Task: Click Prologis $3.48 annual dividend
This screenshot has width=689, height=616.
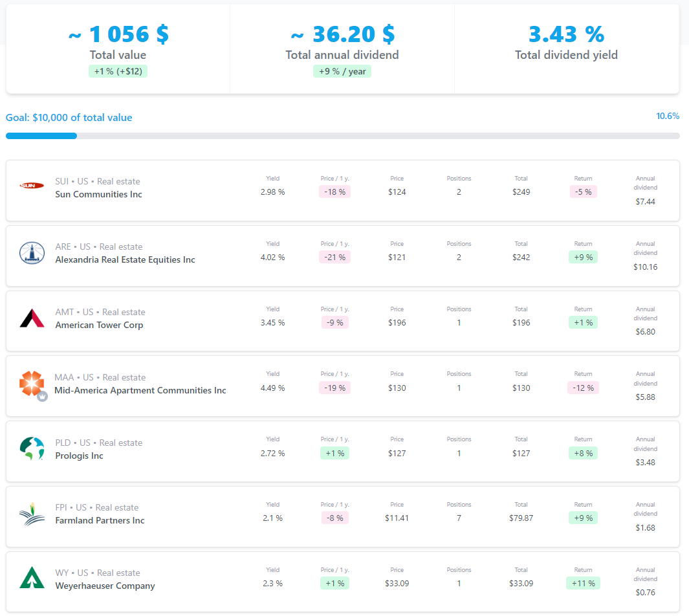Action: (646, 463)
